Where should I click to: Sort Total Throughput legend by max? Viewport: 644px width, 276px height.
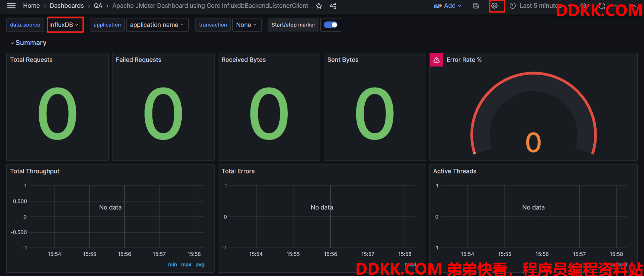tap(186, 265)
